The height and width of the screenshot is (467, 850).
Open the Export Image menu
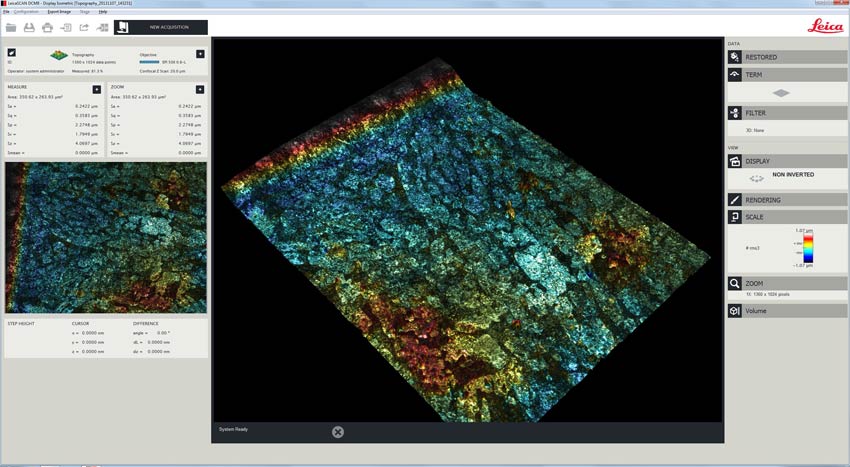60,11
